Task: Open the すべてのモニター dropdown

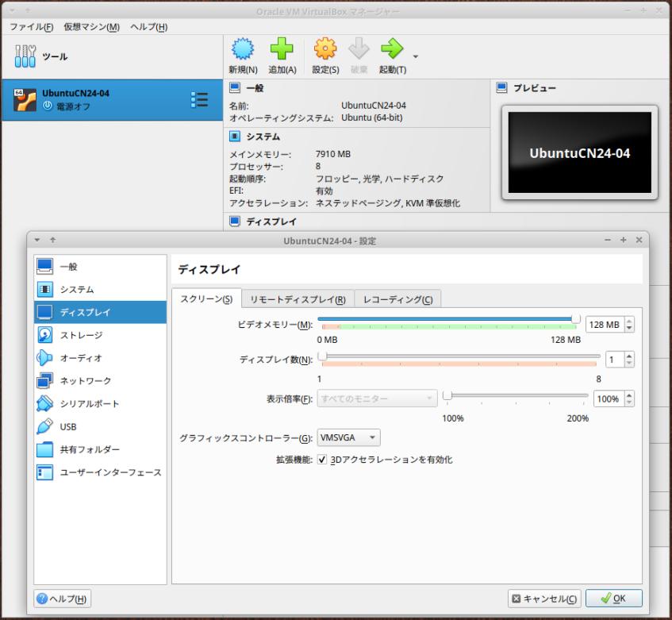Action: pyautogui.click(x=377, y=399)
